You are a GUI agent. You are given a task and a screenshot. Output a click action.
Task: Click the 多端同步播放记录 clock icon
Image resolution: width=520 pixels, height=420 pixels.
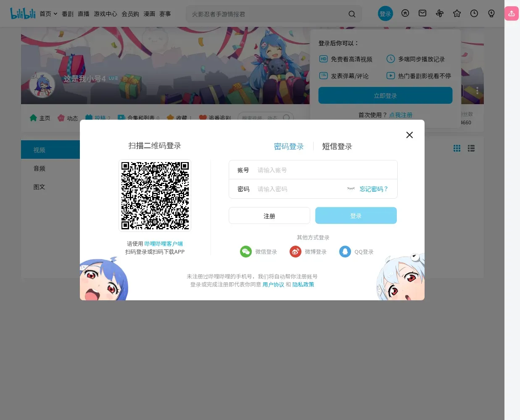click(391, 59)
